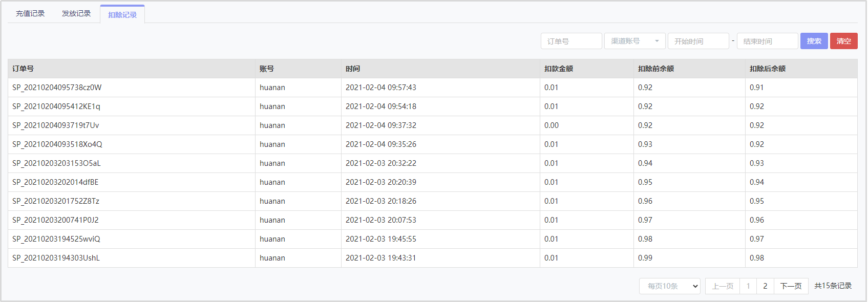Click the time 2021-02-04 09:35:26
The image size is (868, 302).
381,144
